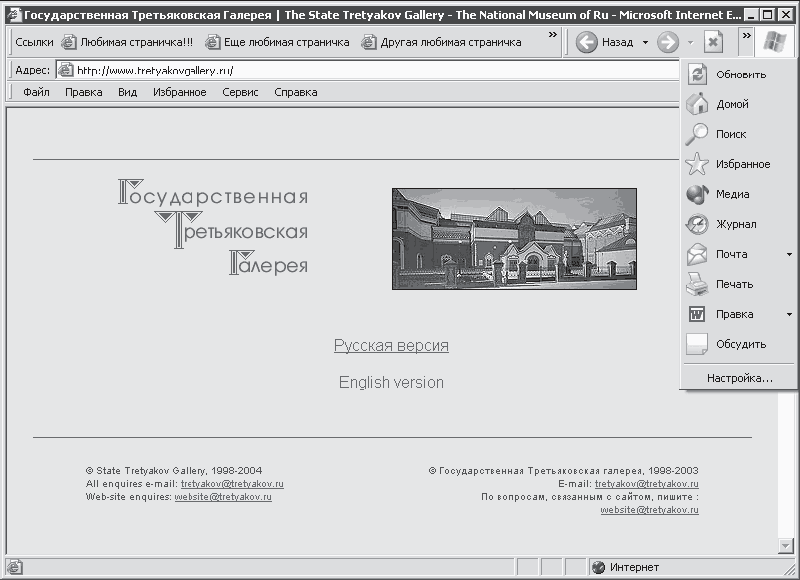Choose Настройка... in the overflow menu
Image resolution: width=800 pixels, height=580 pixels.
pyautogui.click(x=739, y=378)
